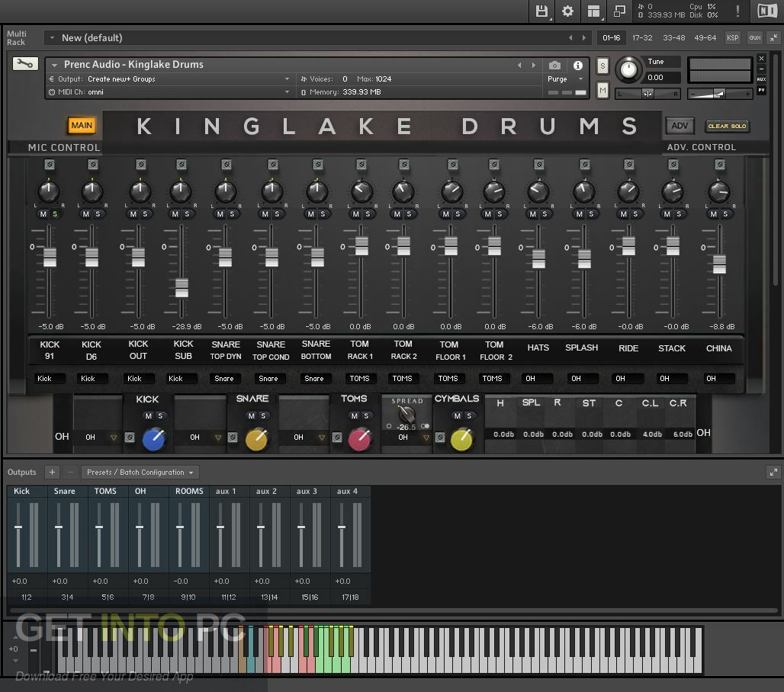Open the instrument info icon

[x=577, y=66]
